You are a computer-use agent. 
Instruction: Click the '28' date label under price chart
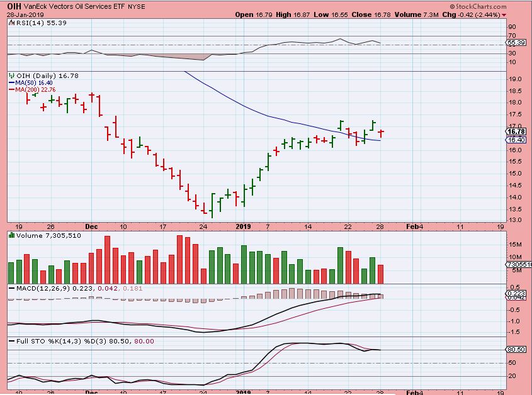coord(380,227)
